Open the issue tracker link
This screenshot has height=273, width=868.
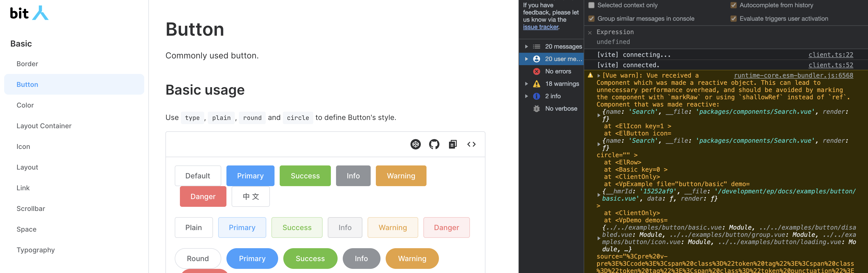click(x=540, y=27)
